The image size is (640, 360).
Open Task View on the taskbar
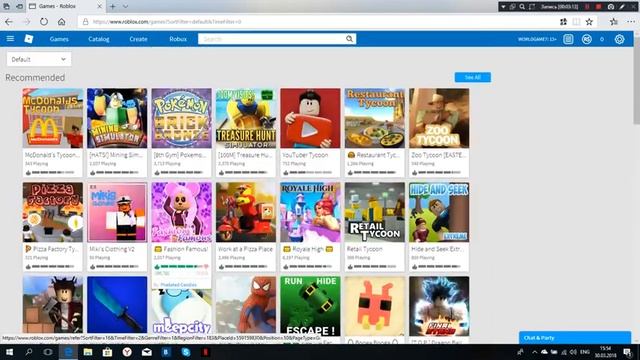click(48, 352)
